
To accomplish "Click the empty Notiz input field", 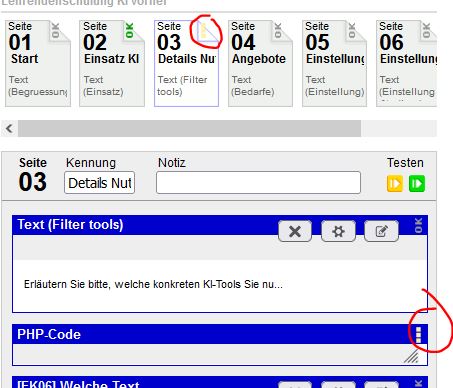I will tap(258, 183).
